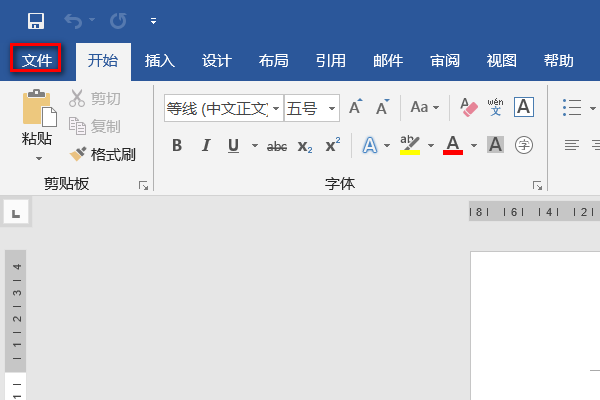Click the tab stop selector L box
This screenshot has width=600, height=400.
point(16,212)
